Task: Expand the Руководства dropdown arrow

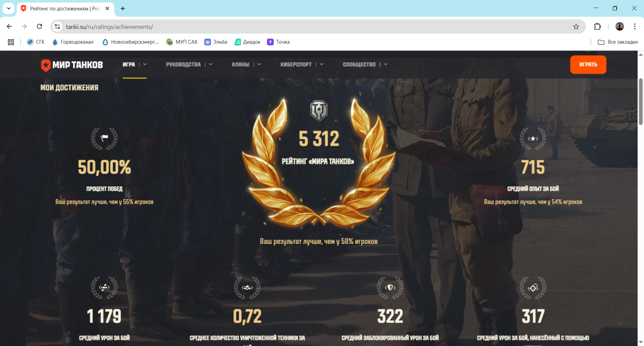Action: click(210, 64)
